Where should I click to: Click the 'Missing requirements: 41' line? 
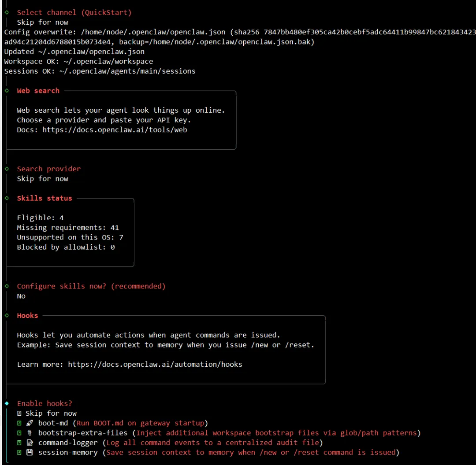(x=68, y=228)
